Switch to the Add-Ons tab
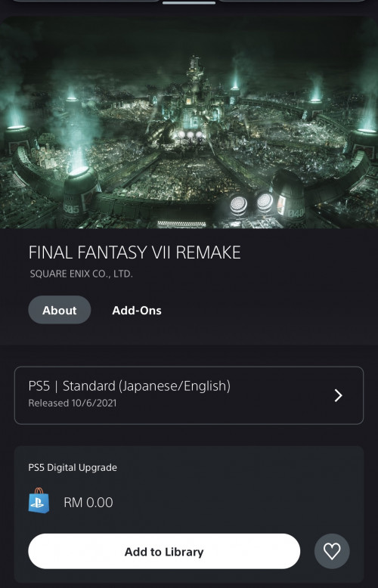The width and height of the screenshot is (378, 588). (x=137, y=311)
